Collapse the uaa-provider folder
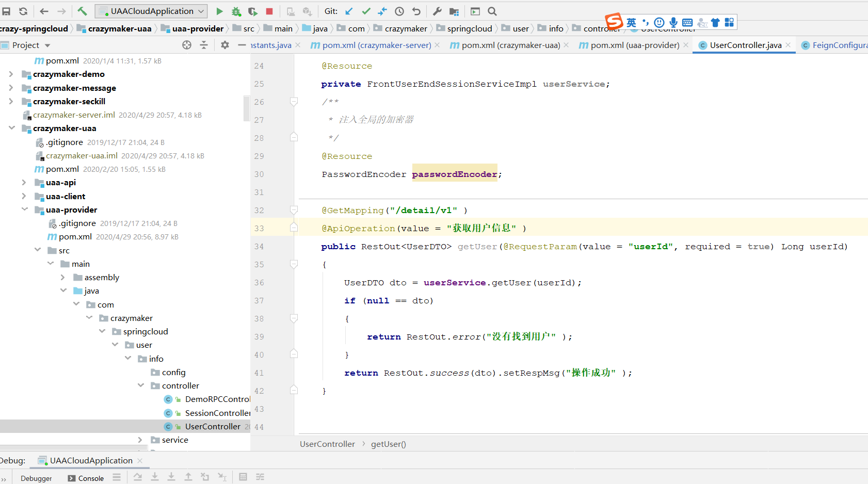 (24, 209)
